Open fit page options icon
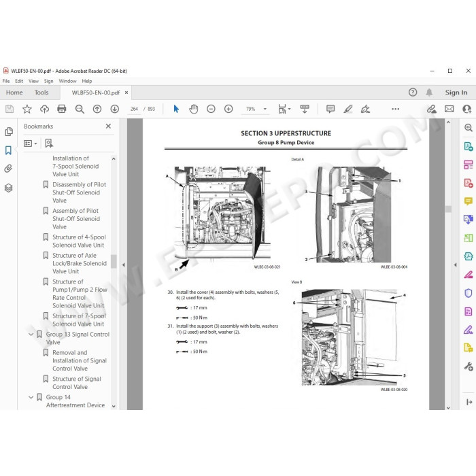 tap(284, 109)
